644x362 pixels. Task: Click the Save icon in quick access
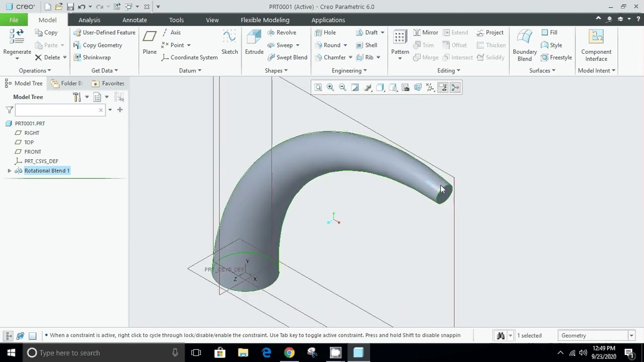(x=70, y=7)
